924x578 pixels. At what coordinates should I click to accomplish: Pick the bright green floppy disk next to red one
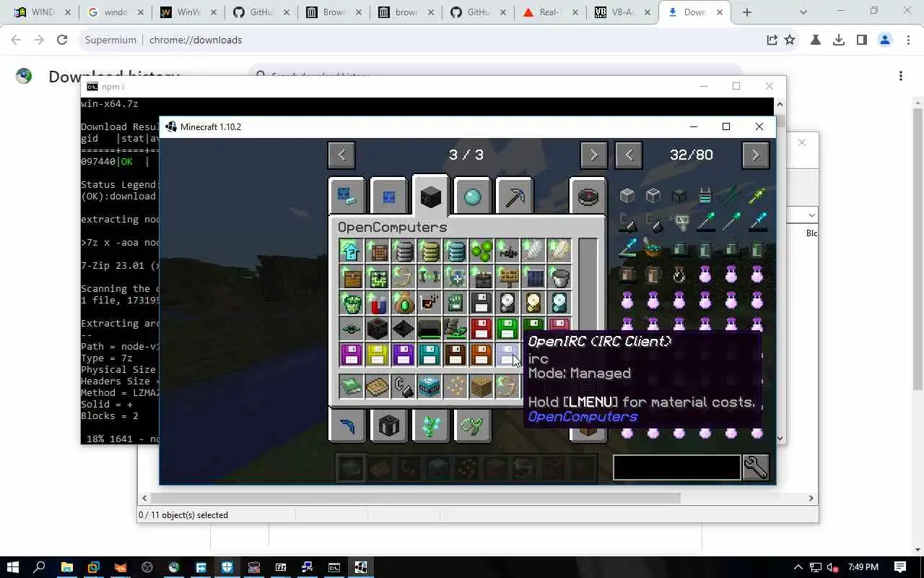click(507, 329)
